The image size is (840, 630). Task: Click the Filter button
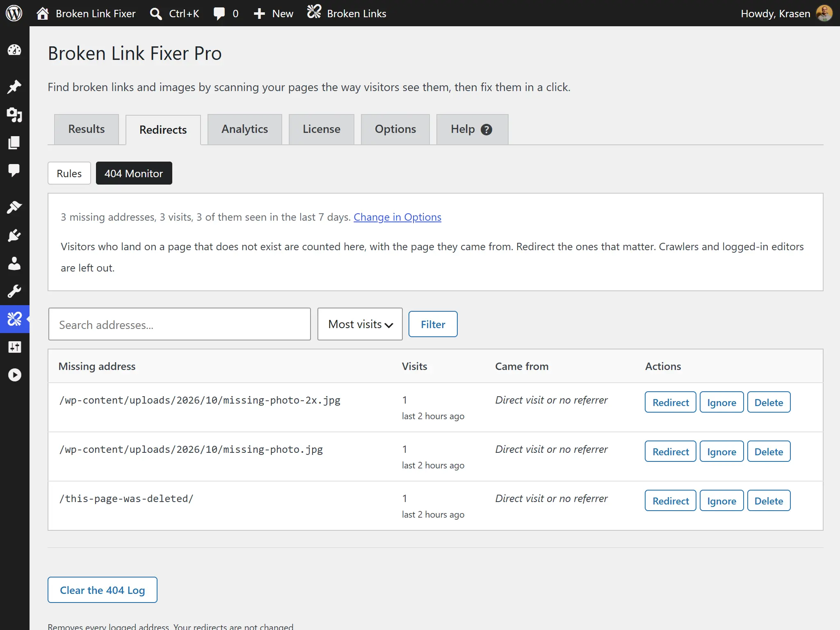click(433, 324)
